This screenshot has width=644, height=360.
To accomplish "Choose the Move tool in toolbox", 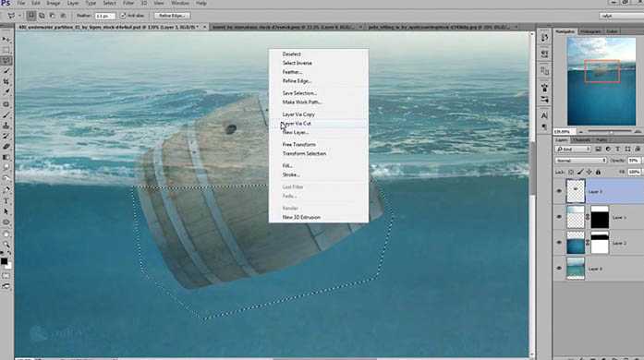I will (x=6, y=40).
